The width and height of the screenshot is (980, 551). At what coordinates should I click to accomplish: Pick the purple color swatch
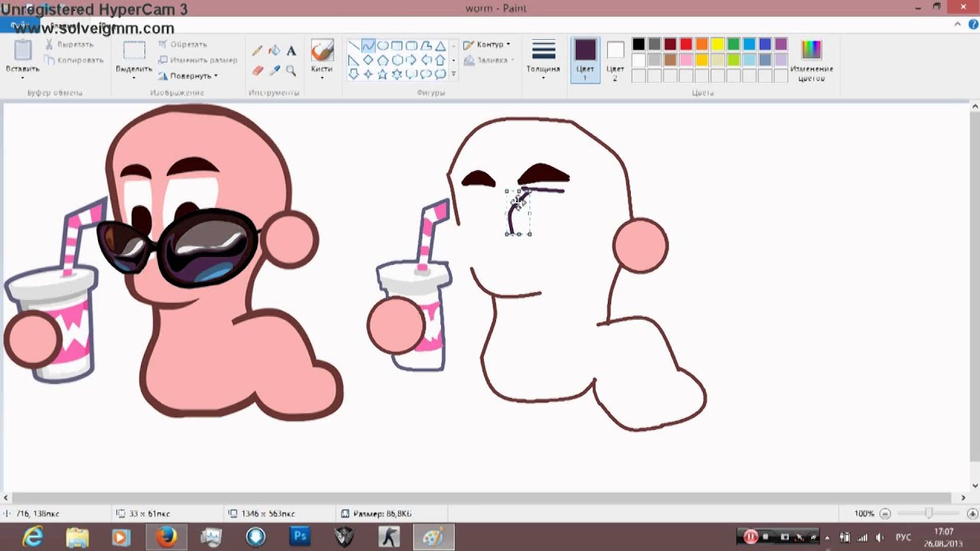[x=781, y=44]
